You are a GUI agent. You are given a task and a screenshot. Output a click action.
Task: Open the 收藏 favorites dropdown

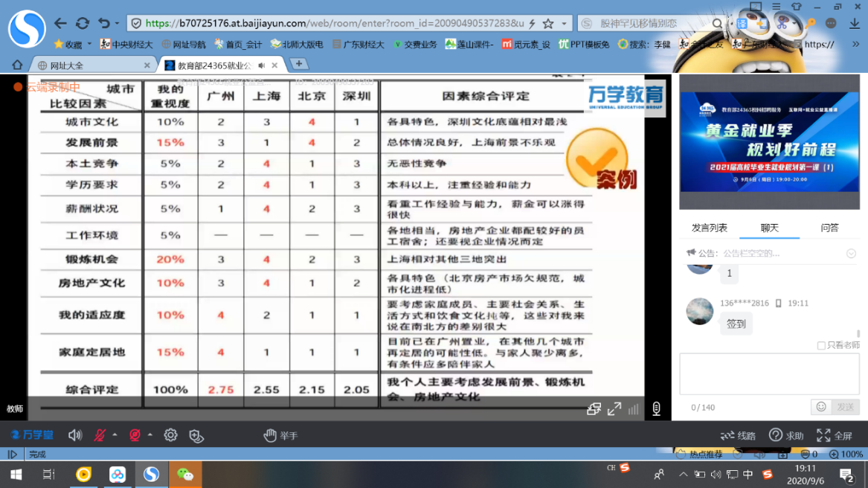[x=72, y=45]
